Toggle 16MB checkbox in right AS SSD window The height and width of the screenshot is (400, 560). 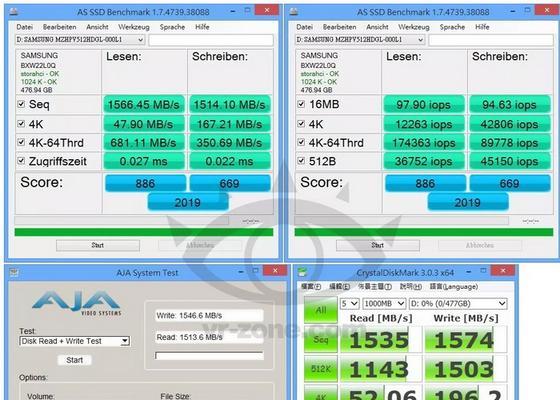(x=301, y=104)
